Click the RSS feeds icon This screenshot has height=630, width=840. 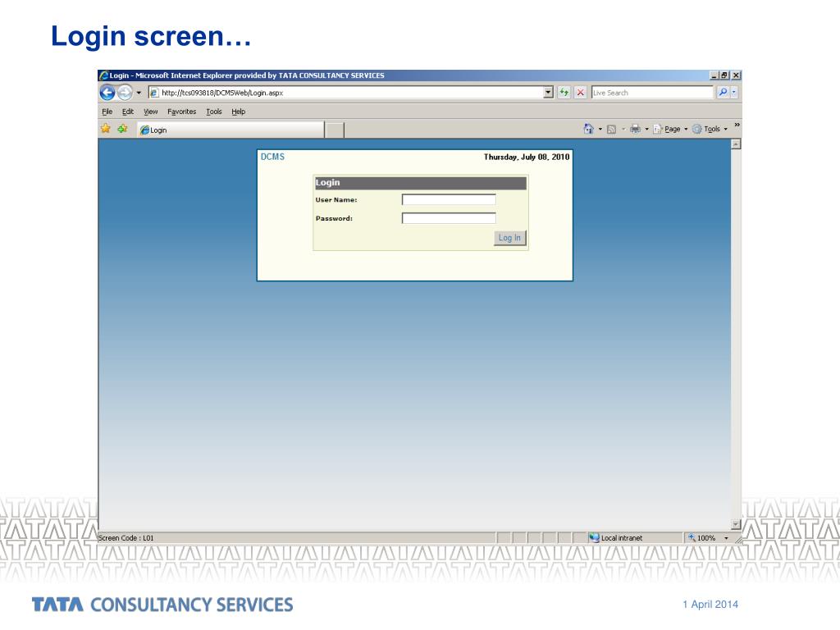coord(612,129)
